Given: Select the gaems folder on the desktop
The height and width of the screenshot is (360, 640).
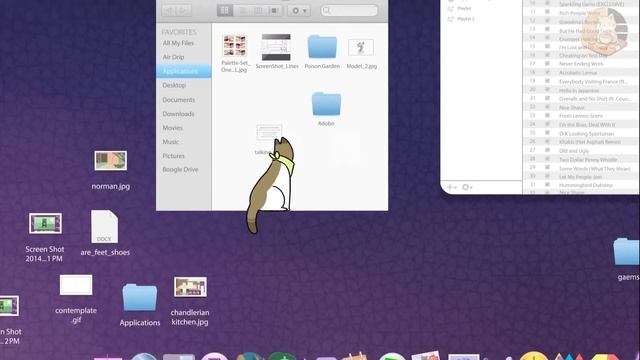Looking at the screenshot, I should (627, 252).
